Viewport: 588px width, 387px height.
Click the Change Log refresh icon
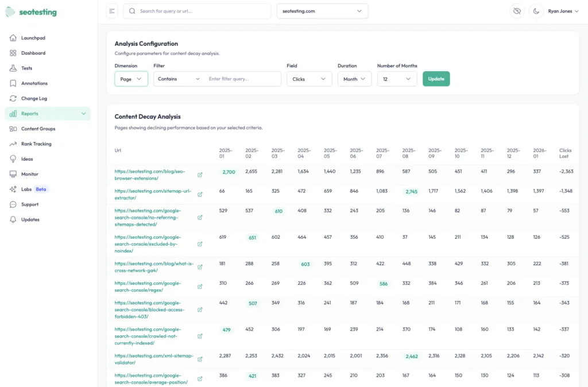(13, 99)
